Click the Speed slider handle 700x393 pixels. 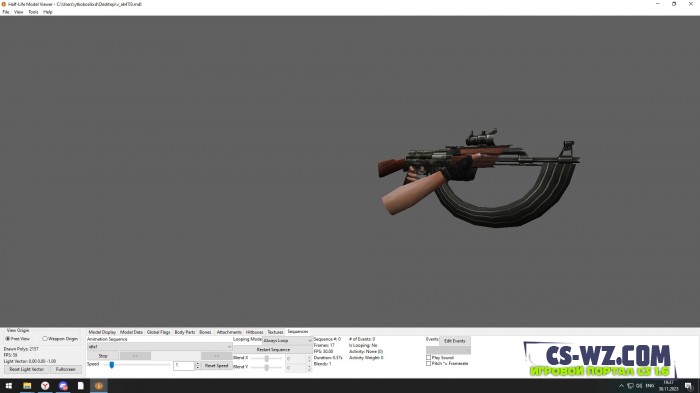coord(112,365)
